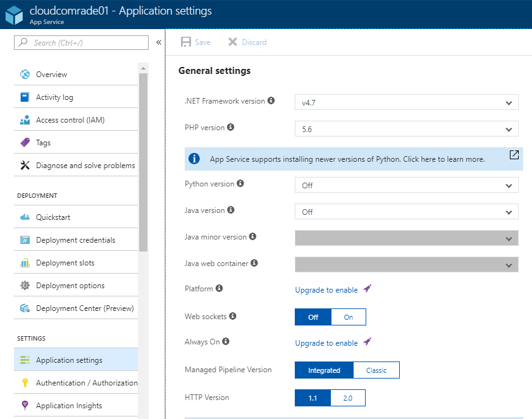The height and width of the screenshot is (419, 532).
Task: Click the Save floppy disk icon
Action: tap(186, 42)
